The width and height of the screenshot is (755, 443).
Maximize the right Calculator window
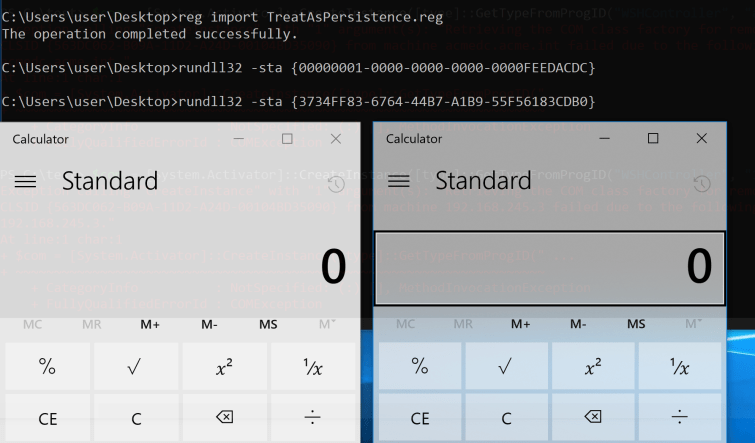(653, 138)
